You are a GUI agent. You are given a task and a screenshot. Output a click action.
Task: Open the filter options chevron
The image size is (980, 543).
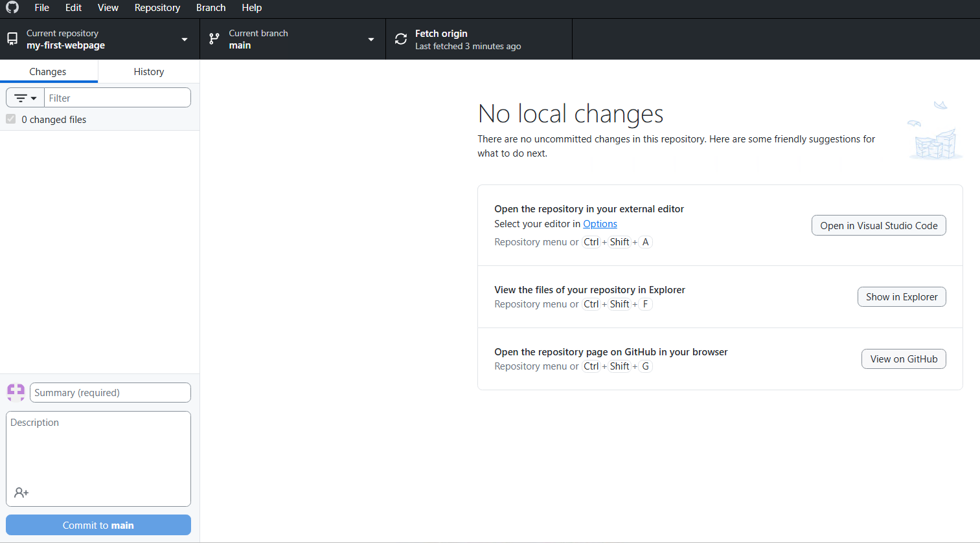point(32,97)
